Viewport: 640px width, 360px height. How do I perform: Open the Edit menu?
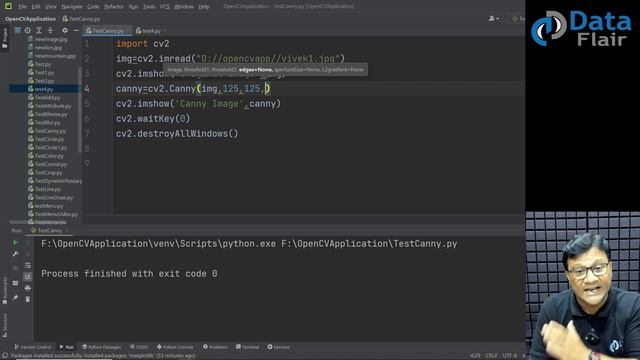(x=36, y=7)
